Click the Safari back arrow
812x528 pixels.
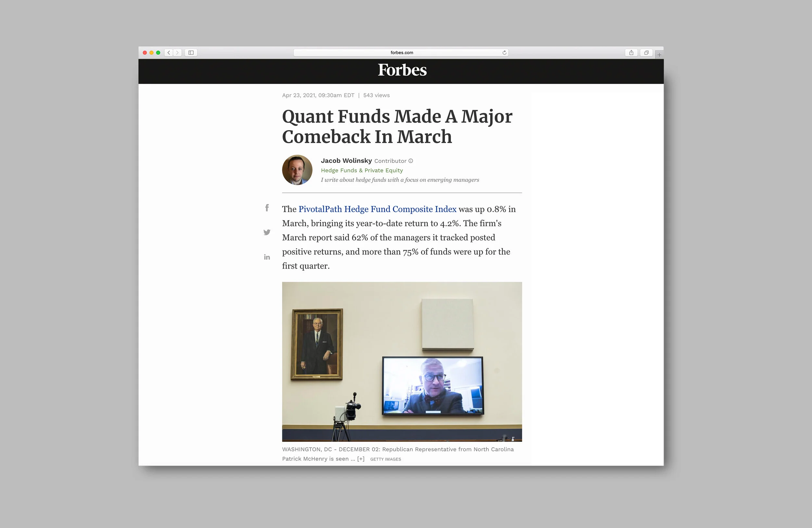click(x=169, y=53)
